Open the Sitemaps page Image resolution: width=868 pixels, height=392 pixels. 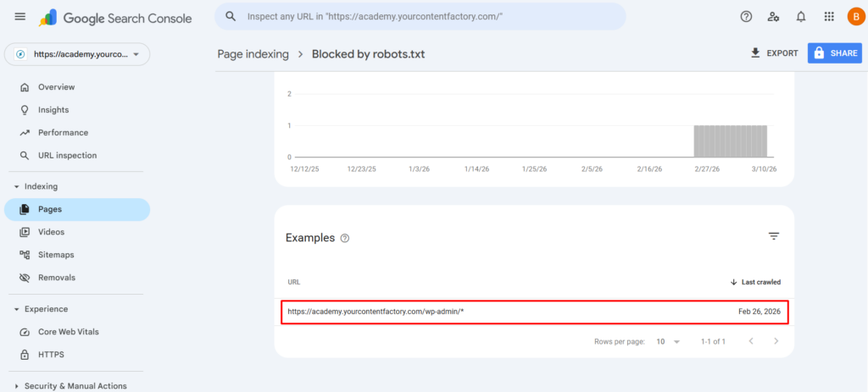[x=56, y=255]
